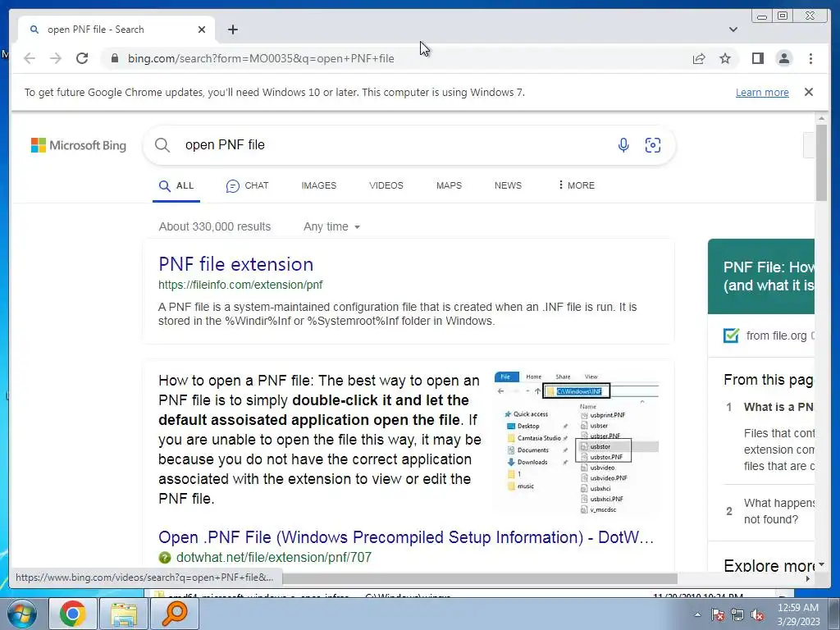Expand the tab search chevron
The height and width of the screenshot is (630, 840).
point(733,30)
